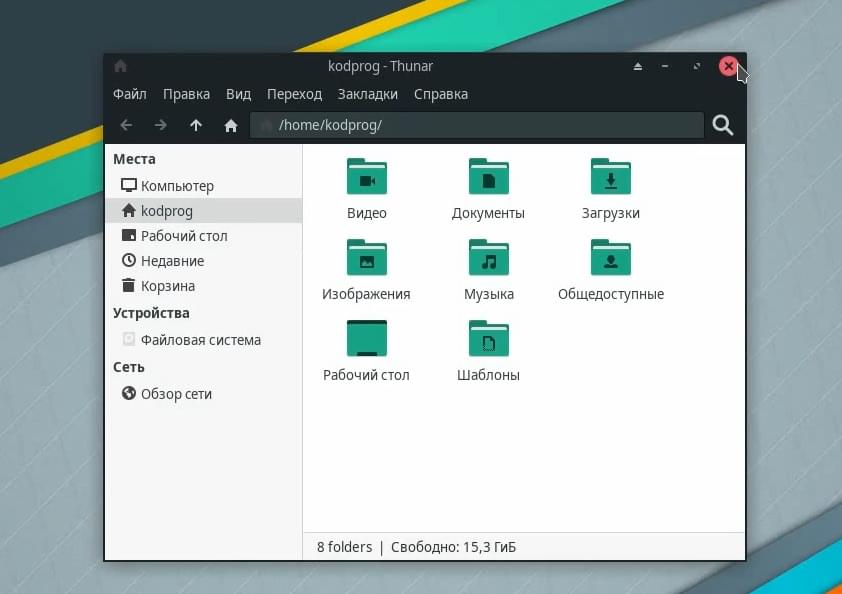This screenshot has width=842, height=594.
Task: Go forward using the right arrow
Action: pos(161,125)
